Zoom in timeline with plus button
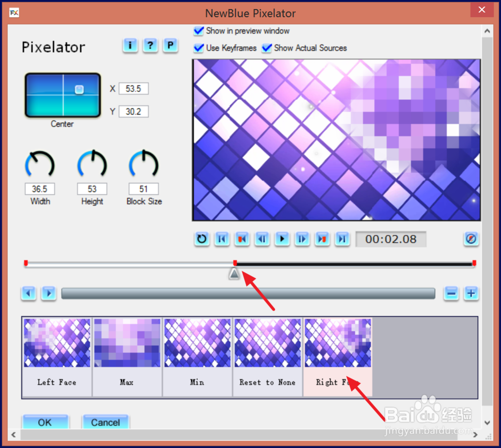The image size is (501, 448). [471, 293]
